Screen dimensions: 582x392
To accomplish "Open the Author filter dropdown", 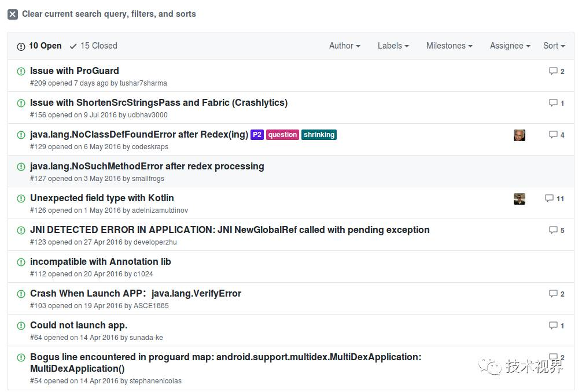I will tap(344, 46).
